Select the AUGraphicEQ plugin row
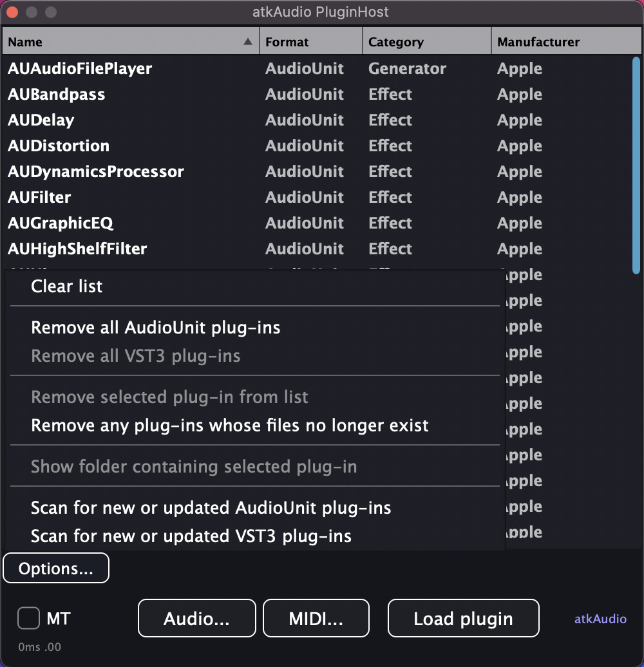644x667 pixels. 61,223
